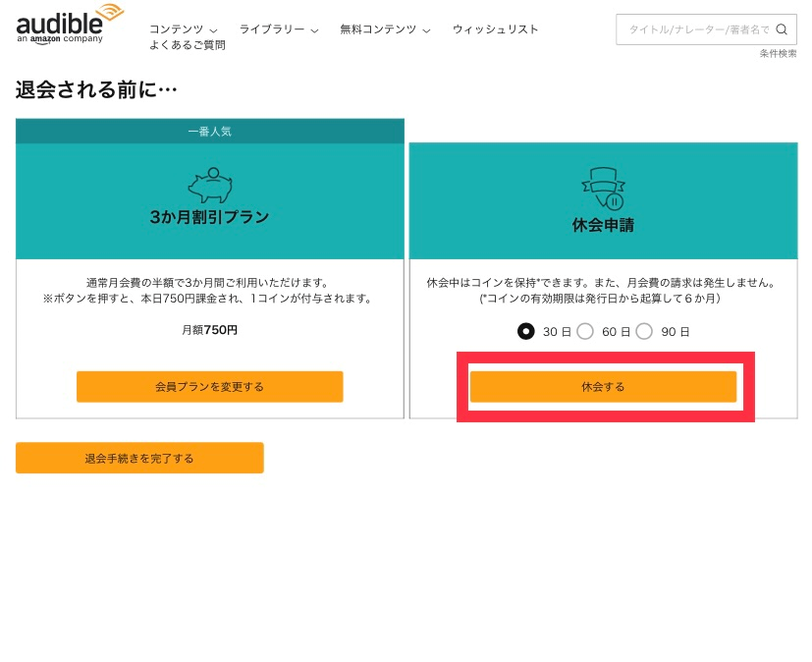Image resolution: width=812 pixels, height=662 pixels.
Task: Click 会員プランを変更する button
Action: click(210, 386)
